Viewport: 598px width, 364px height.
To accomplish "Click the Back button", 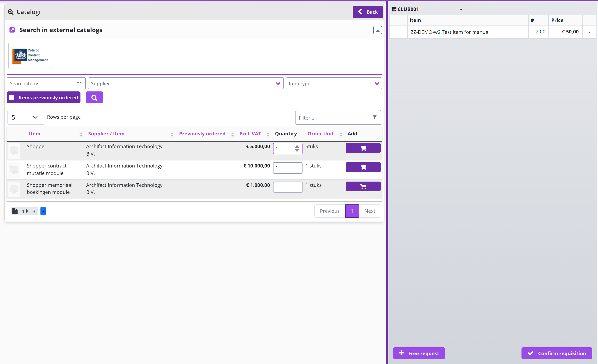I will 367,12.
